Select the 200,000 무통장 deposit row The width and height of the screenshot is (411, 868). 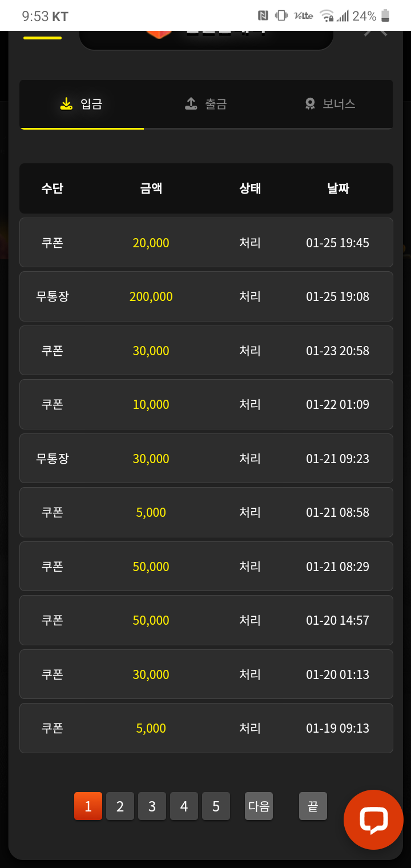[206, 296]
